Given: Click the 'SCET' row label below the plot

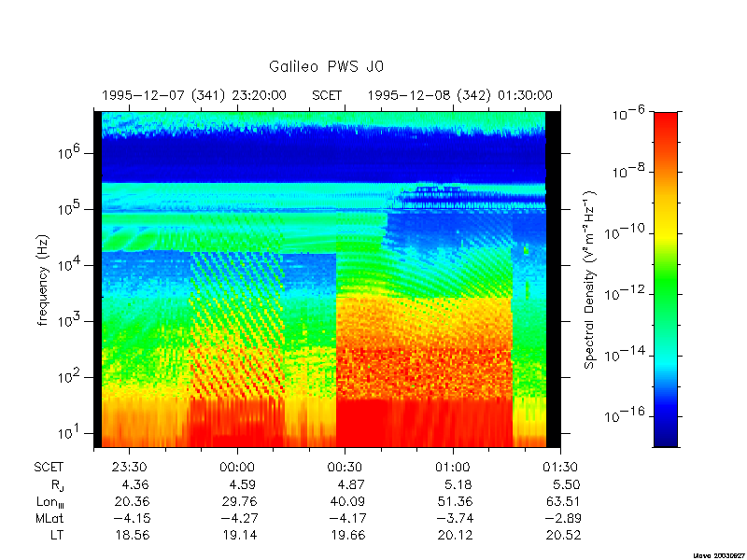Looking at the screenshot, I should point(49,468).
